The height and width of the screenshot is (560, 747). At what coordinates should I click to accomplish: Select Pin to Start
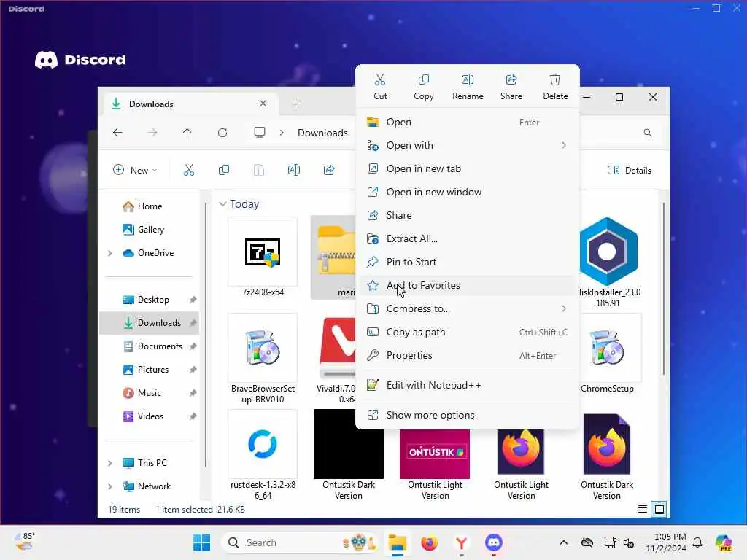tap(468, 262)
